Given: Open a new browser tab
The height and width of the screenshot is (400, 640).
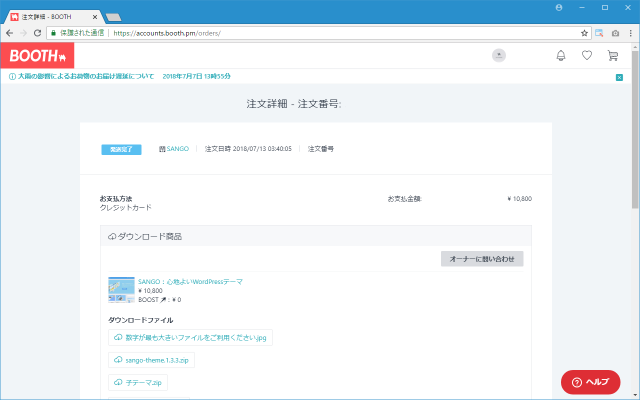Looking at the screenshot, I should coord(113,16).
